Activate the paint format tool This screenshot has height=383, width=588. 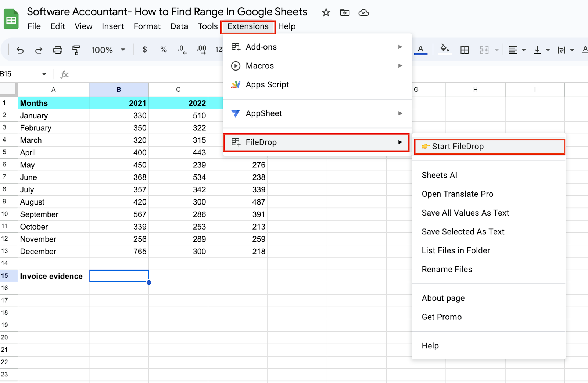76,50
